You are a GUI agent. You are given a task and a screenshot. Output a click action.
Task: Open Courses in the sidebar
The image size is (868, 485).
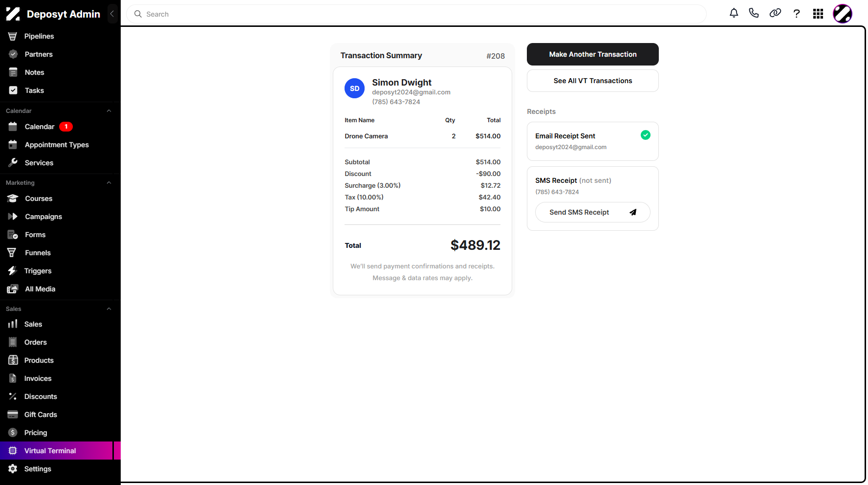(56, 198)
